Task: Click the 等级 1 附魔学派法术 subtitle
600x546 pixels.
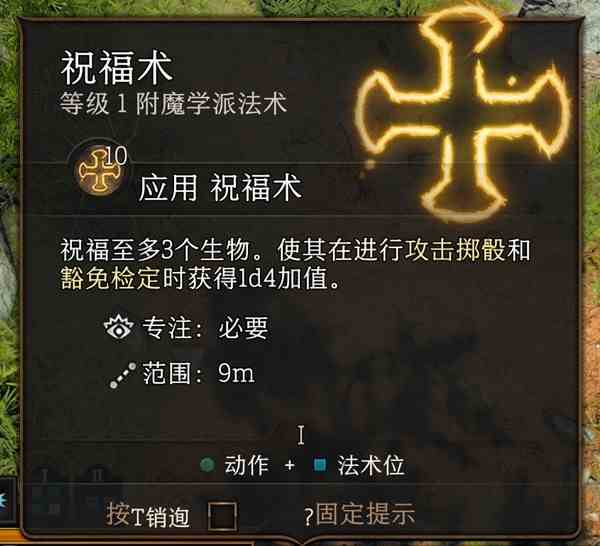Action: pos(173,104)
